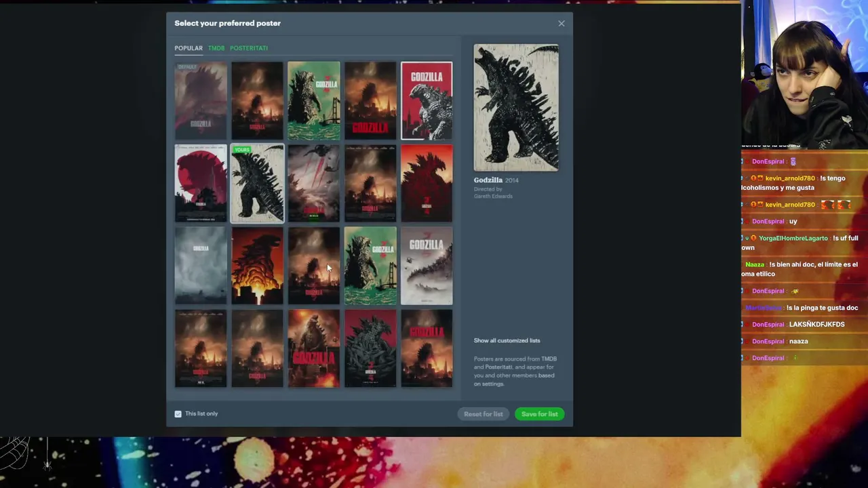The width and height of the screenshot is (868, 488).
Task: Click the TMDB link in the sourcing note
Action: [x=549, y=359]
